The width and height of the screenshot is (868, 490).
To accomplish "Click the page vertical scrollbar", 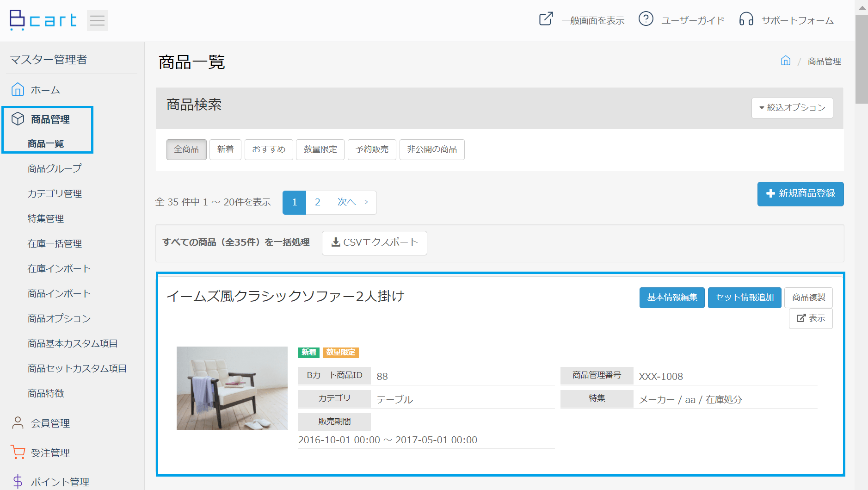I will (862, 59).
